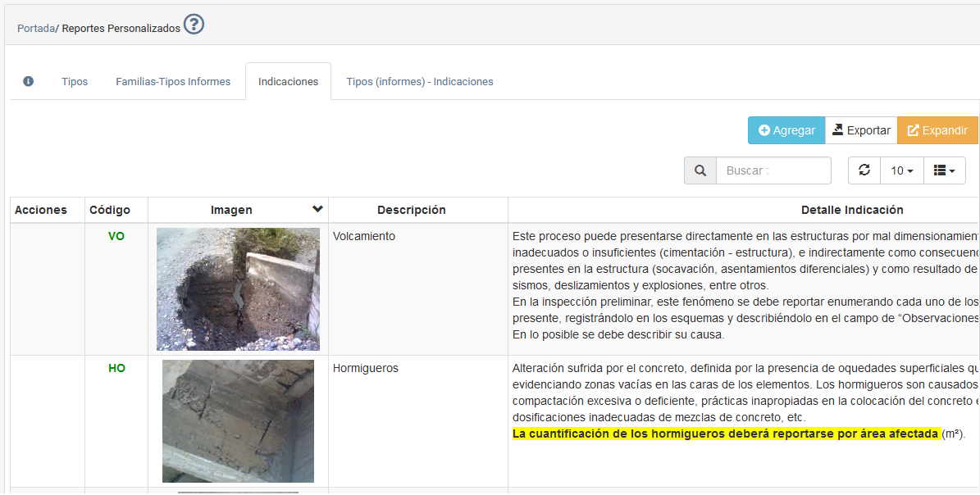Click the Agregar button
This screenshot has height=495, width=980.
click(x=786, y=130)
